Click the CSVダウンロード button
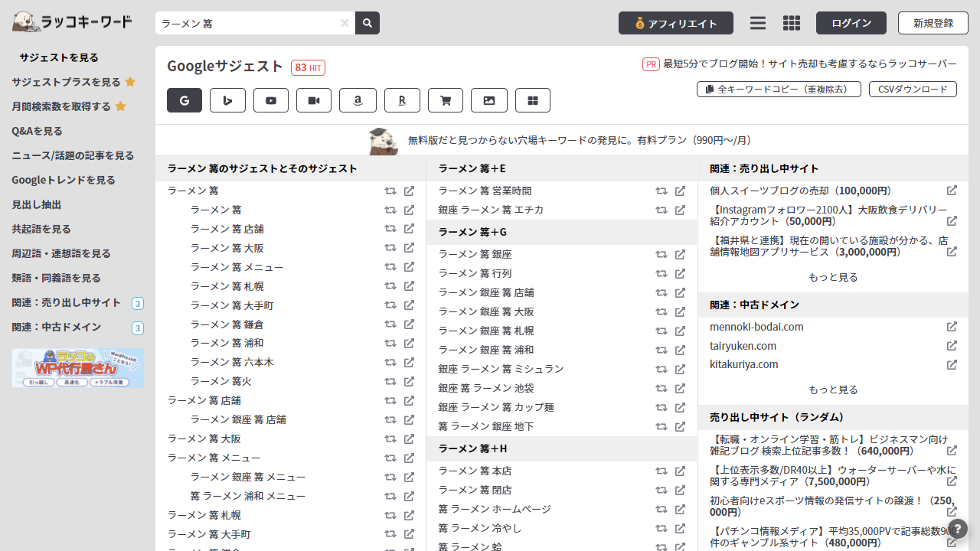980x551 pixels. coord(913,90)
